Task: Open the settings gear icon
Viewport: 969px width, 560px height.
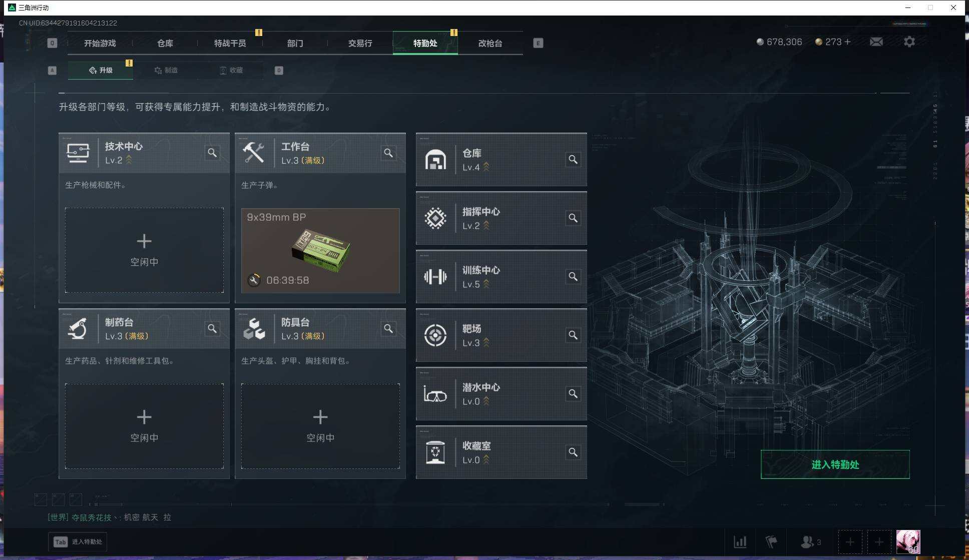Action: point(909,42)
